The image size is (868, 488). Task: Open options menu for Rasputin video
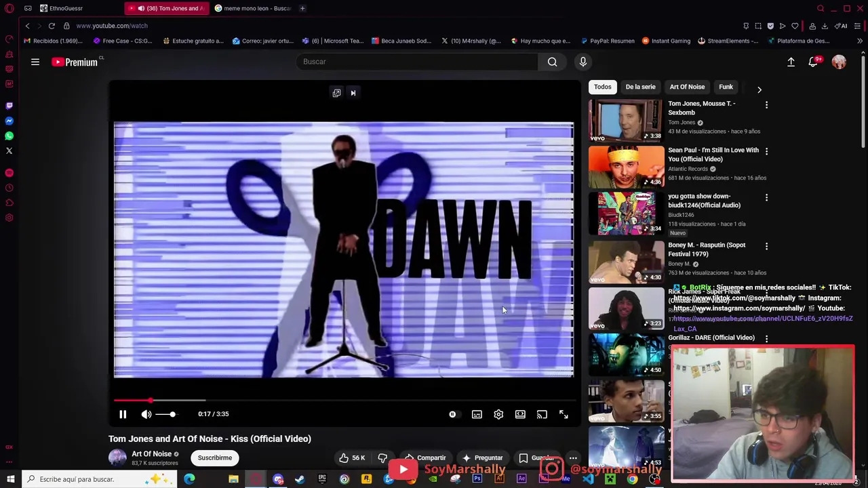[766, 246]
